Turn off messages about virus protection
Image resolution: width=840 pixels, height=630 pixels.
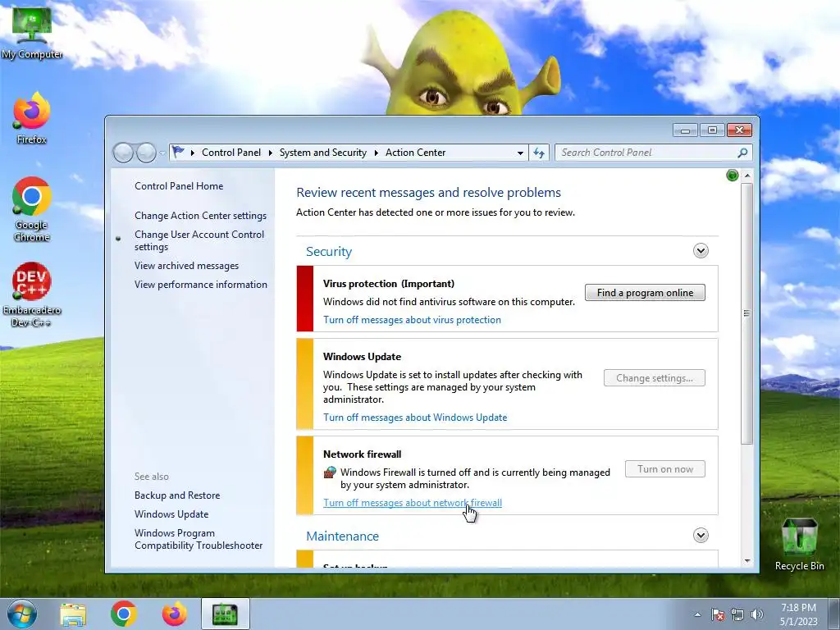[x=412, y=320]
